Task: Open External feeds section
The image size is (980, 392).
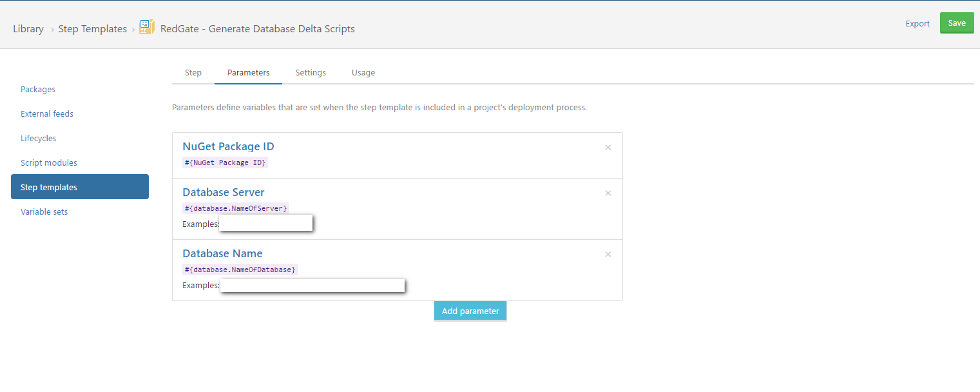Action: [x=47, y=114]
